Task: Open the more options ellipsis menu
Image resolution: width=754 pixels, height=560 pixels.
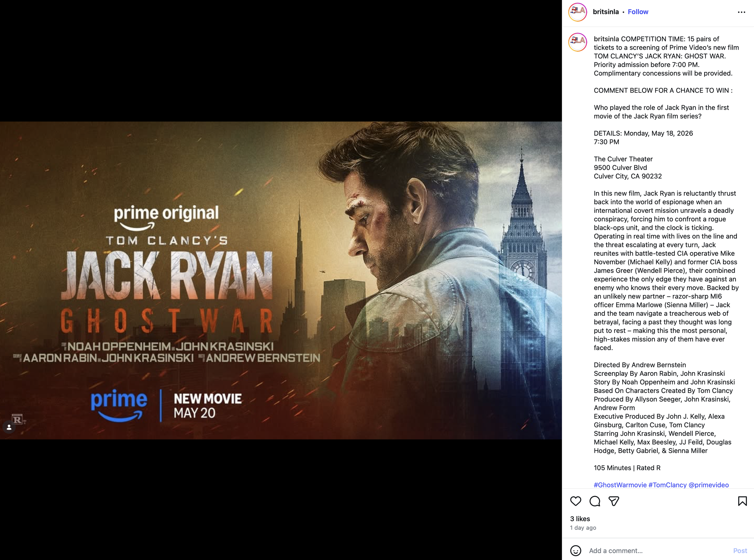Action: (741, 12)
